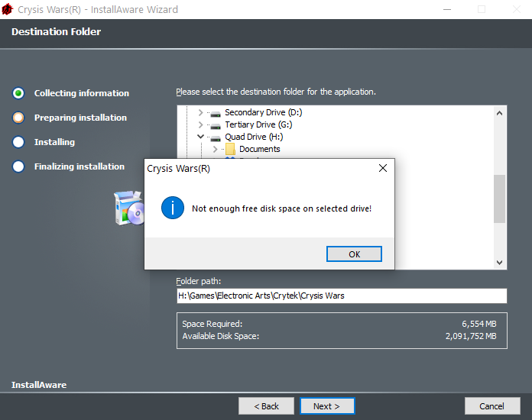Viewport: 532px width, 420px height.
Task: Click the Quad Drive (H:) drive icon
Action: coord(216,137)
